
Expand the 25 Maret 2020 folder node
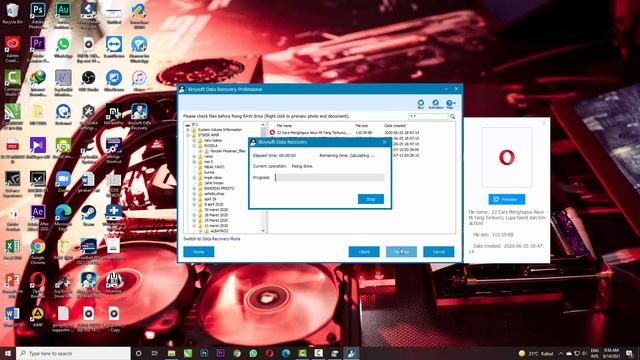point(194,220)
